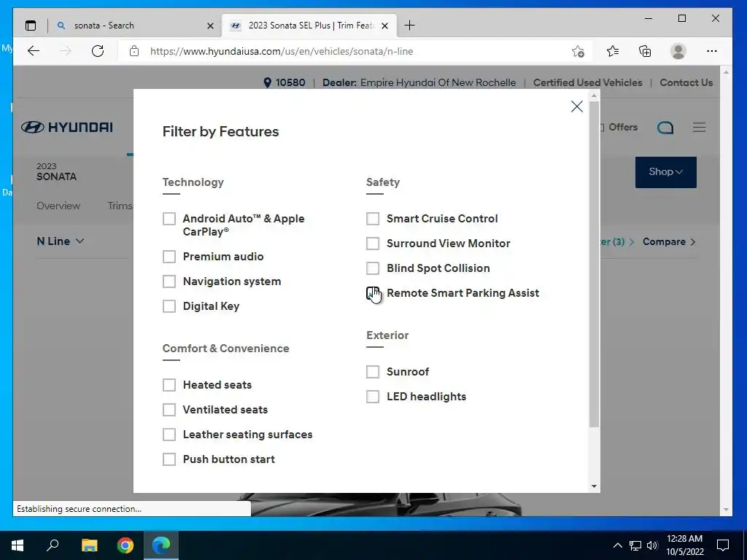Check the Navigation system option
Viewport: 747px width, 560px height.
pyautogui.click(x=169, y=281)
